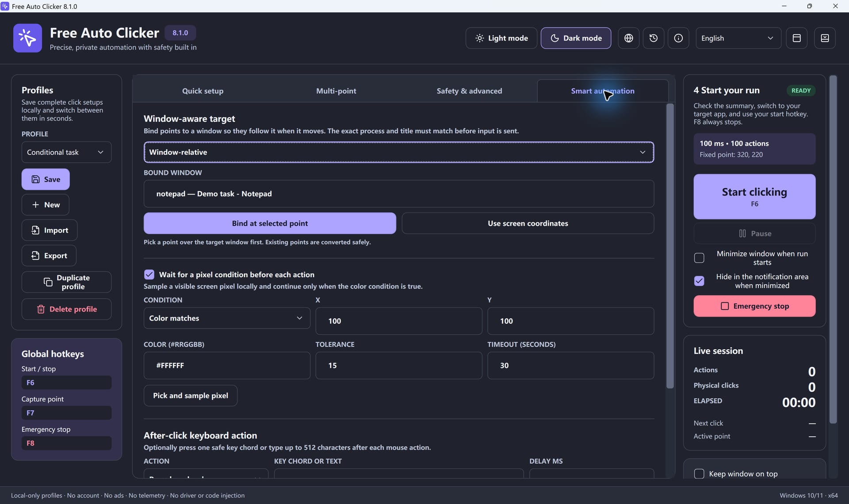
Task: Enable Minimize window when run starts
Action: [699, 258]
